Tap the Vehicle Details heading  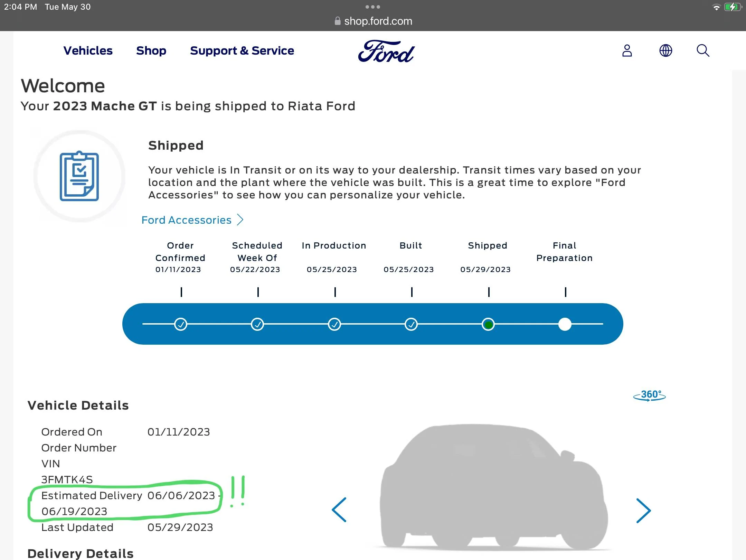pos(78,405)
